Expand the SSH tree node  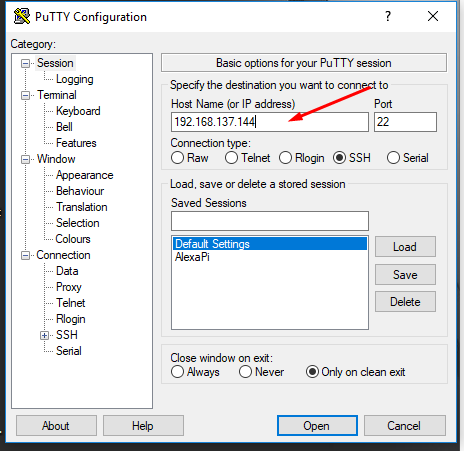pyautogui.click(x=44, y=335)
